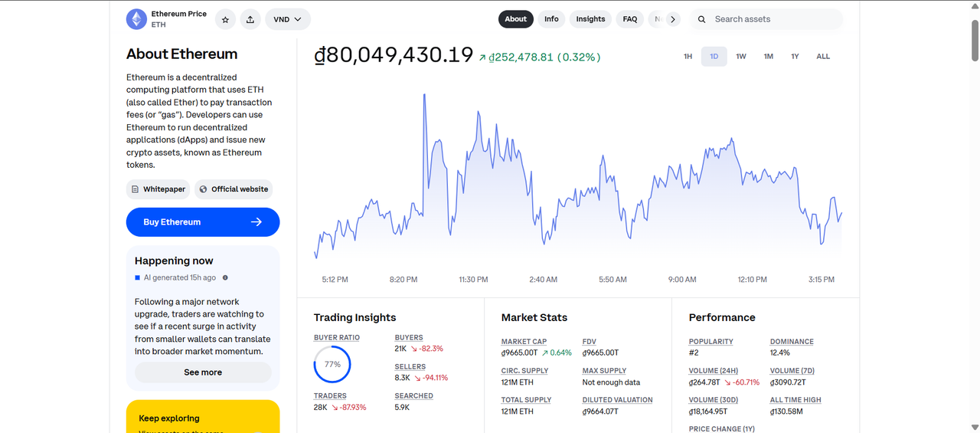Viewport: 980px width, 433px height.
Task: Click the VOLUME (30D) label
Action: 715,400
